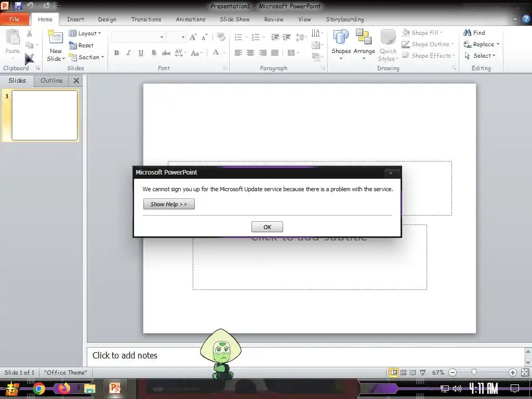Open Google Chrome from the taskbar
This screenshot has height=399, width=532.
[x=39, y=389]
